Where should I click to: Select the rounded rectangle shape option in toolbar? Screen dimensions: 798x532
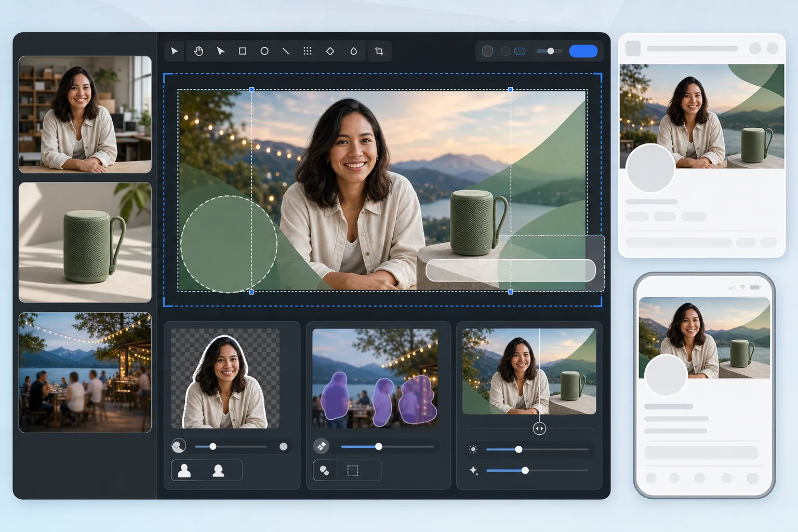tap(520, 51)
